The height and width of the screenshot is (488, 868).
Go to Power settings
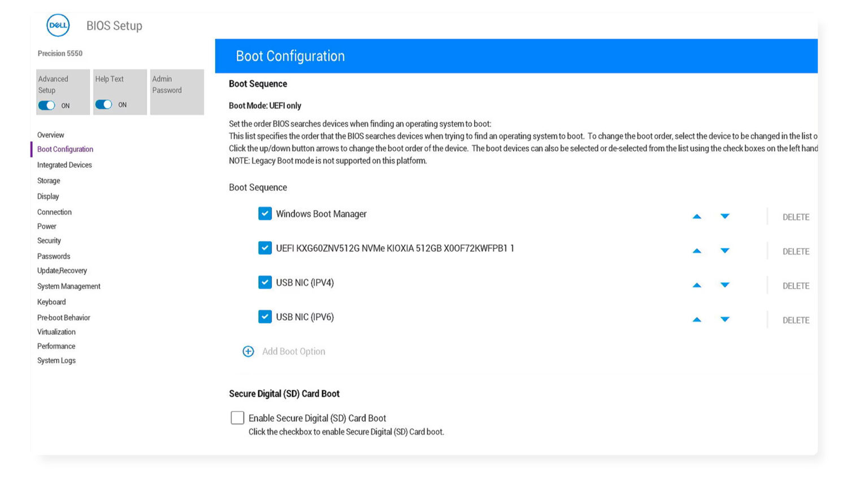click(47, 226)
